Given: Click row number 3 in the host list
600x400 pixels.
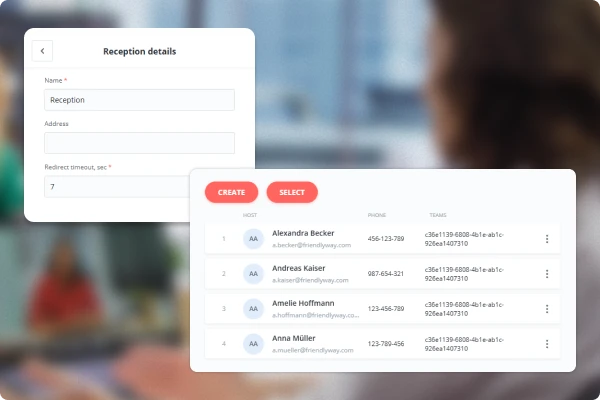Looking at the screenshot, I should click(224, 309).
